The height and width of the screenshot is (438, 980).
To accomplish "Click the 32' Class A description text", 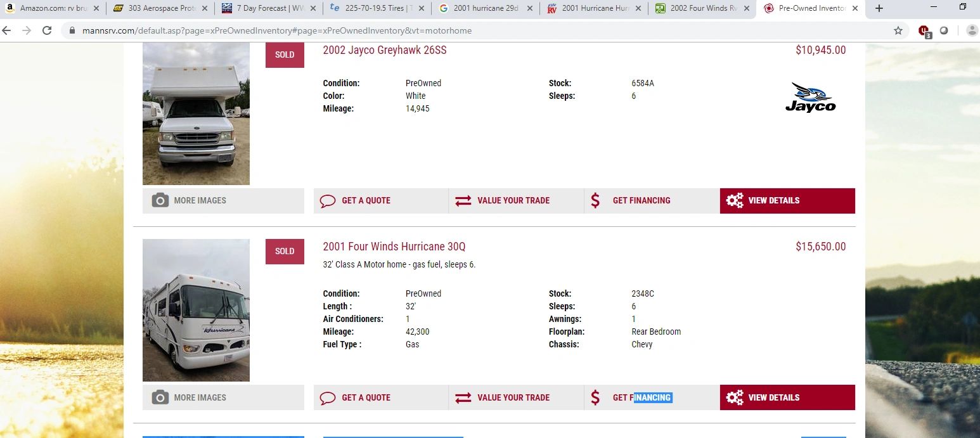I will point(399,264).
